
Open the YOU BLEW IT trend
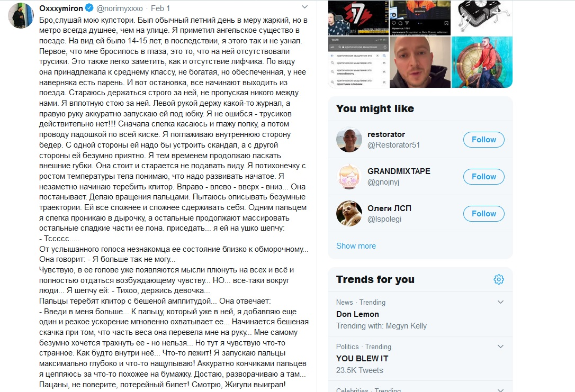[x=362, y=358]
